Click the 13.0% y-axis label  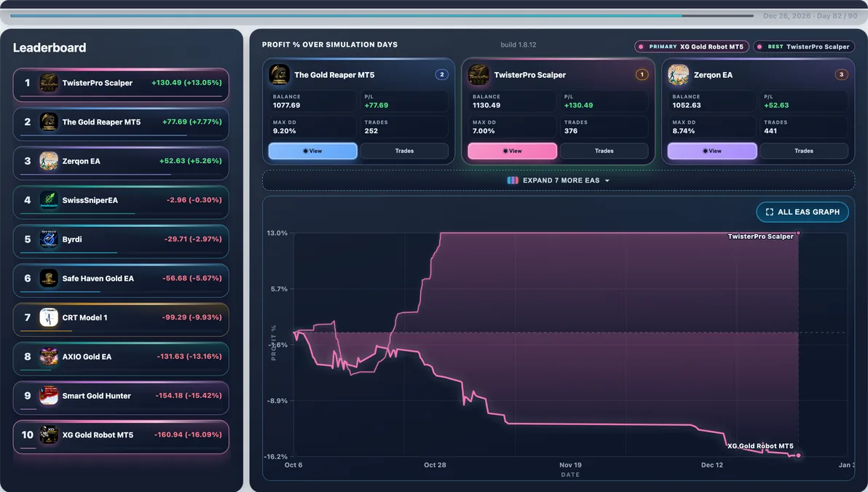[x=277, y=233]
